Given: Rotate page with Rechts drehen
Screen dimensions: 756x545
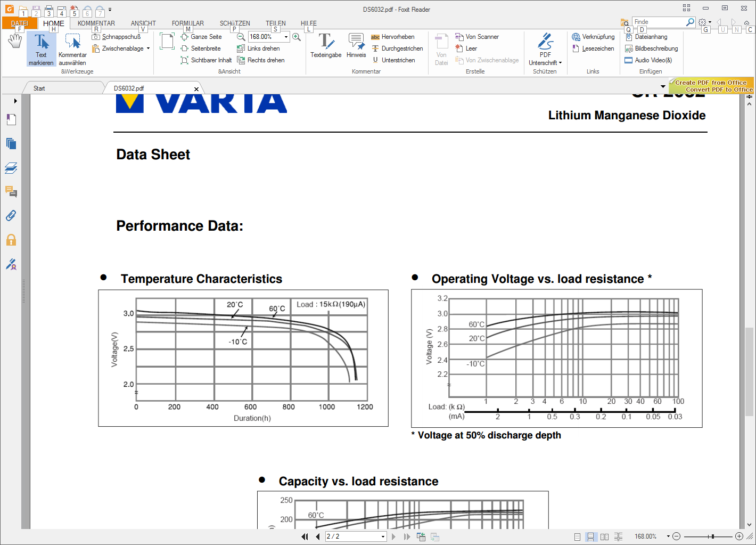Looking at the screenshot, I should pyautogui.click(x=260, y=60).
